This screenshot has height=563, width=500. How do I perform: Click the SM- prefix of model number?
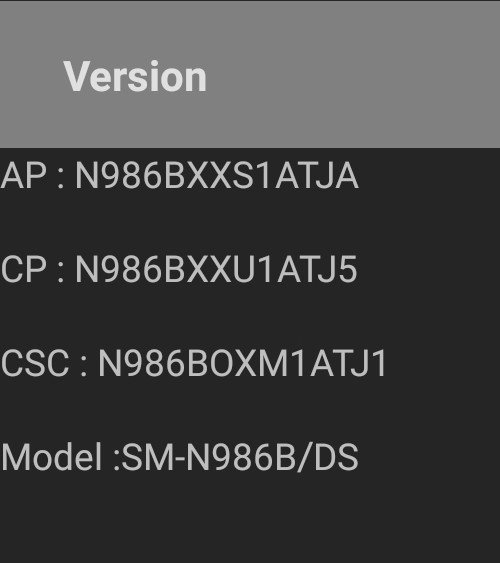point(154,457)
